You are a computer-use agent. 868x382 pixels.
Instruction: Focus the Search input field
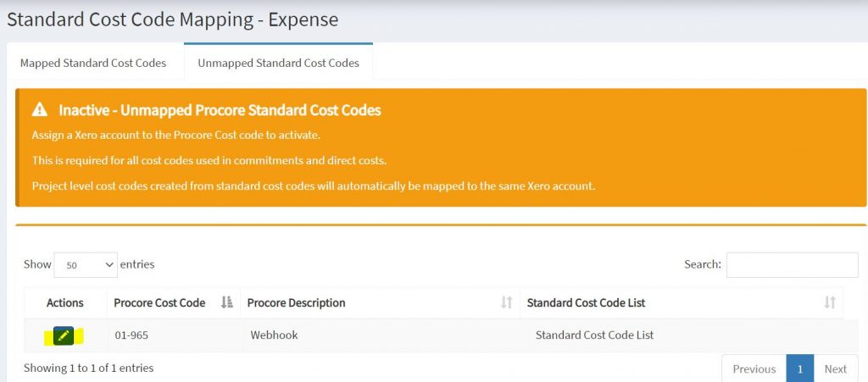[x=792, y=265]
